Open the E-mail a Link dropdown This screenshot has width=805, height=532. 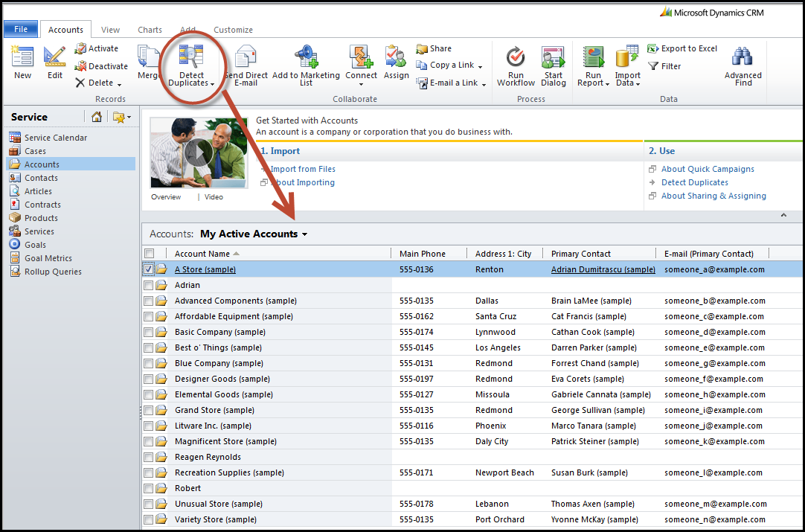pos(484,84)
